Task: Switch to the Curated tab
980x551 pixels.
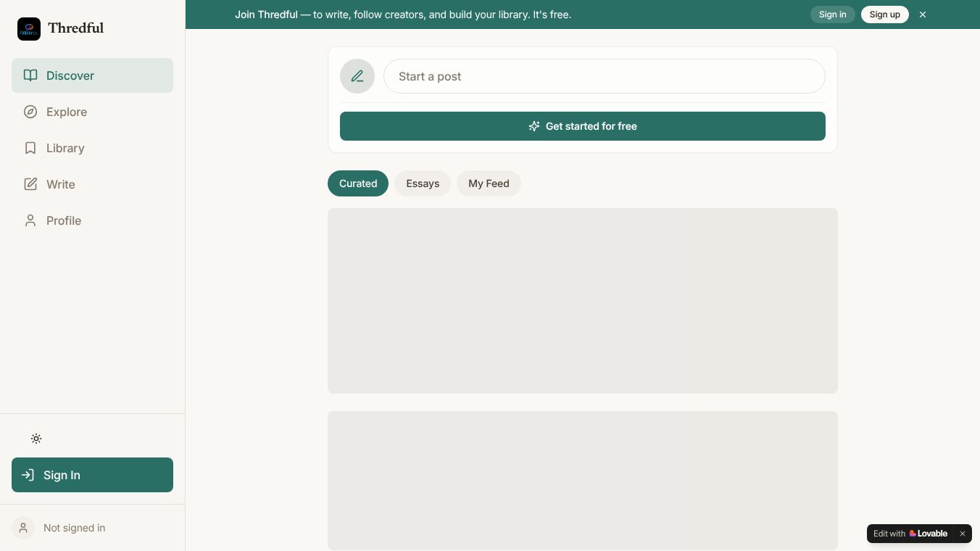Action: 358,183
